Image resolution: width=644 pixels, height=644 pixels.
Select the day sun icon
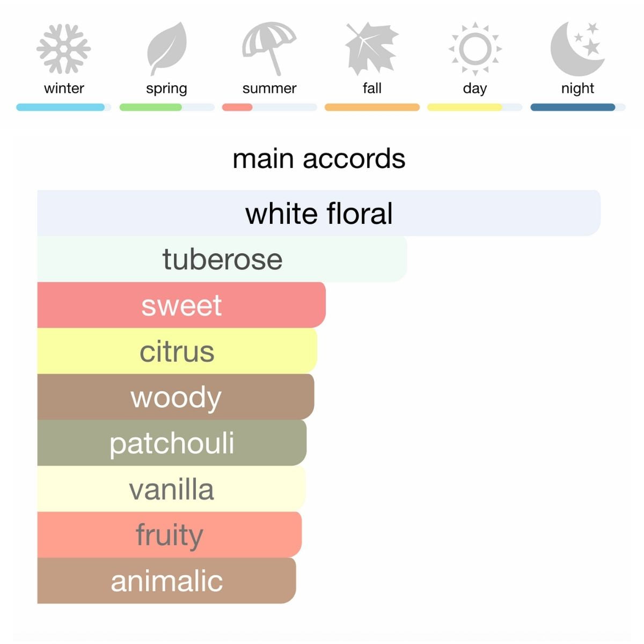click(475, 49)
